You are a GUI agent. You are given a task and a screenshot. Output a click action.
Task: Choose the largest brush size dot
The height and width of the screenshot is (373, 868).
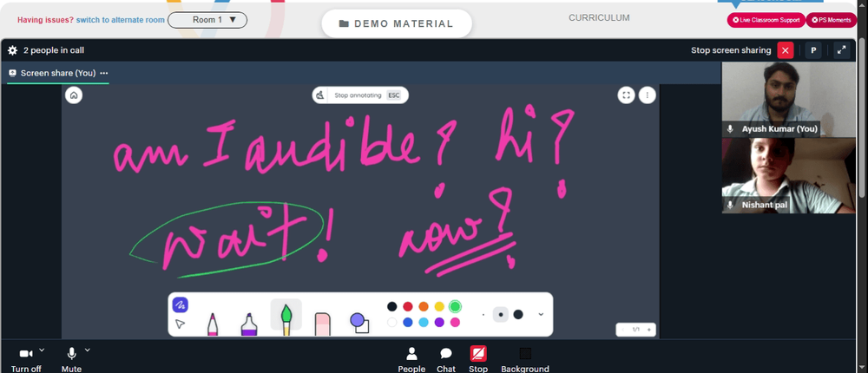click(x=518, y=314)
